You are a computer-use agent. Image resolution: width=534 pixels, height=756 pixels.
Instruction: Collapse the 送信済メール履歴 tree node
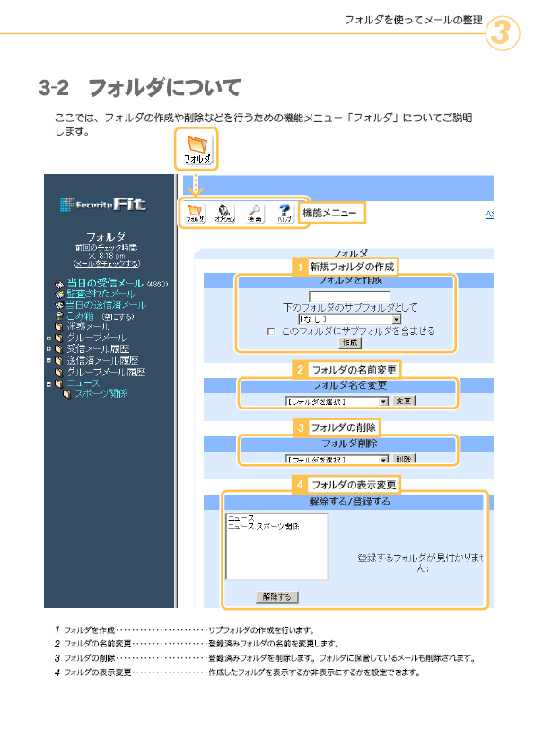tap(48, 360)
